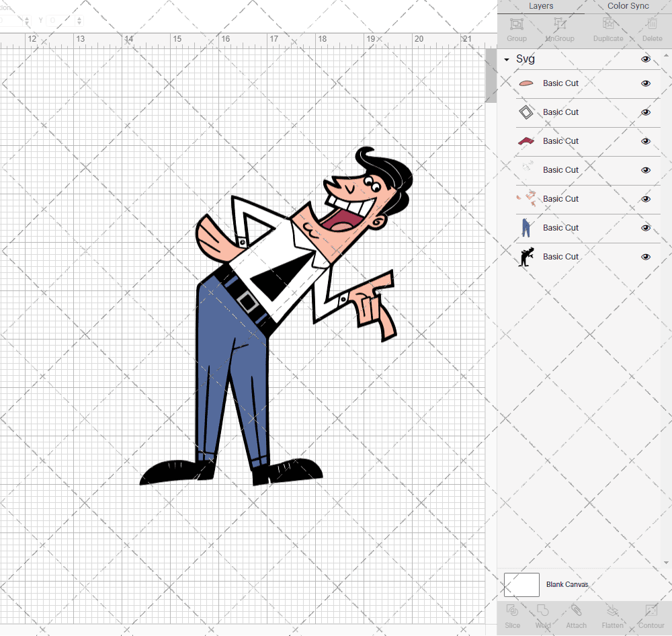Select the black silhouette layer thumbnail
The image size is (672, 636).
(526, 257)
